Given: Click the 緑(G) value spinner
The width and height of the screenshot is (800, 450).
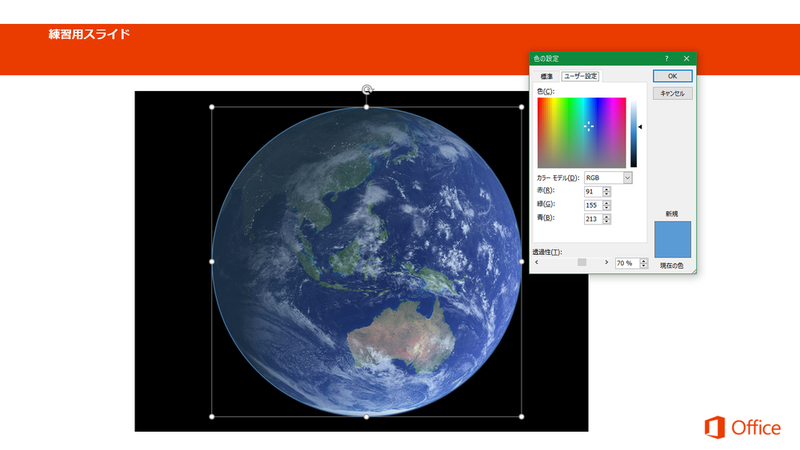Looking at the screenshot, I should click(606, 205).
